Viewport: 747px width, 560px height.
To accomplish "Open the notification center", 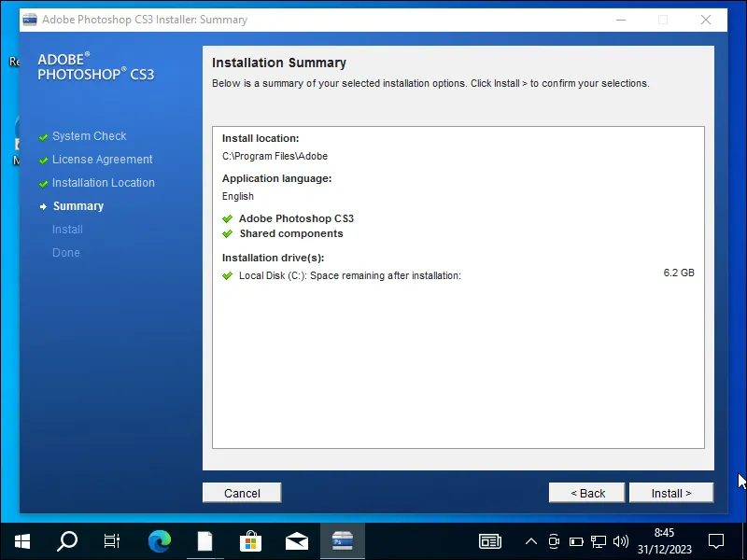I will (x=716, y=540).
